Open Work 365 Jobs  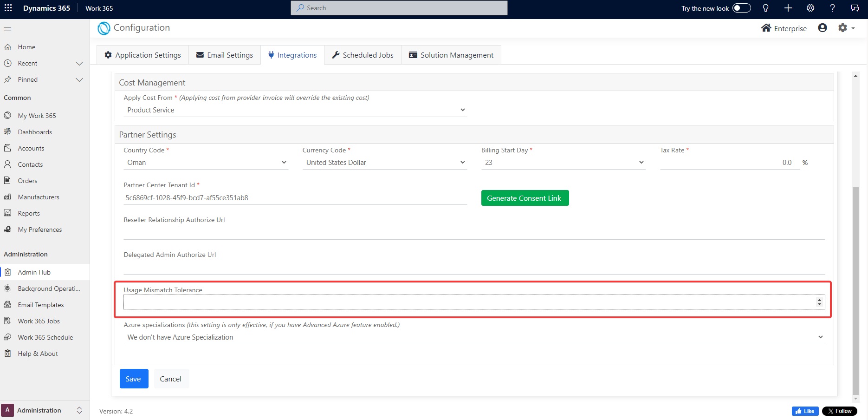45,321
